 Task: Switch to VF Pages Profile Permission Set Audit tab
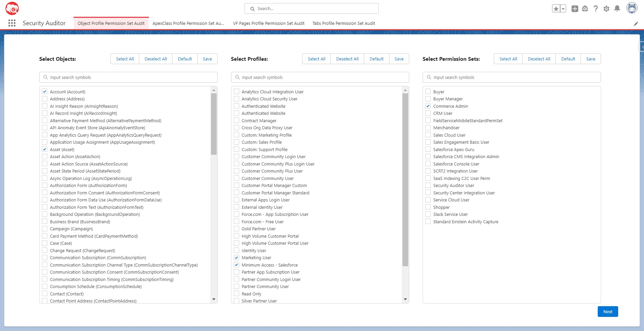point(269,23)
